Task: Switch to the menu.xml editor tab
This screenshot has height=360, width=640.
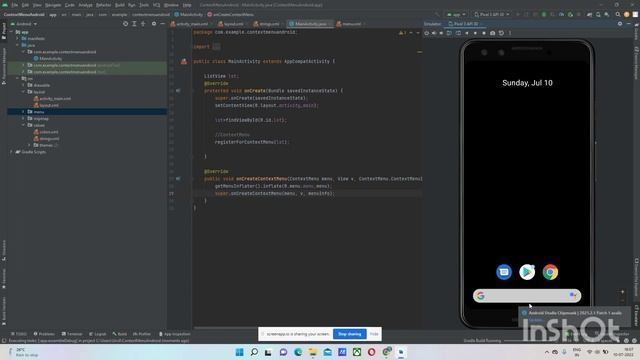Action: tap(349, 24)
